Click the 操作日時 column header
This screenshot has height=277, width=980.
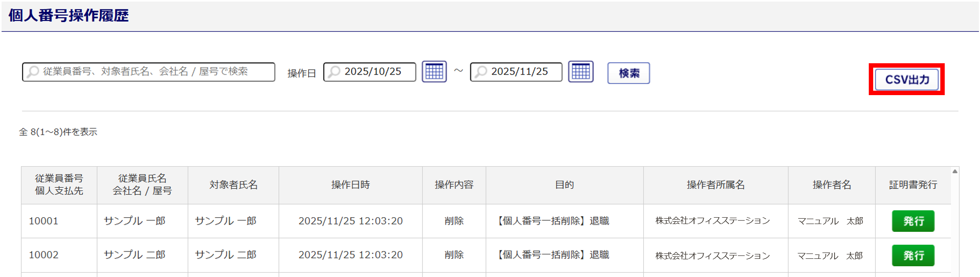[350, 185]
